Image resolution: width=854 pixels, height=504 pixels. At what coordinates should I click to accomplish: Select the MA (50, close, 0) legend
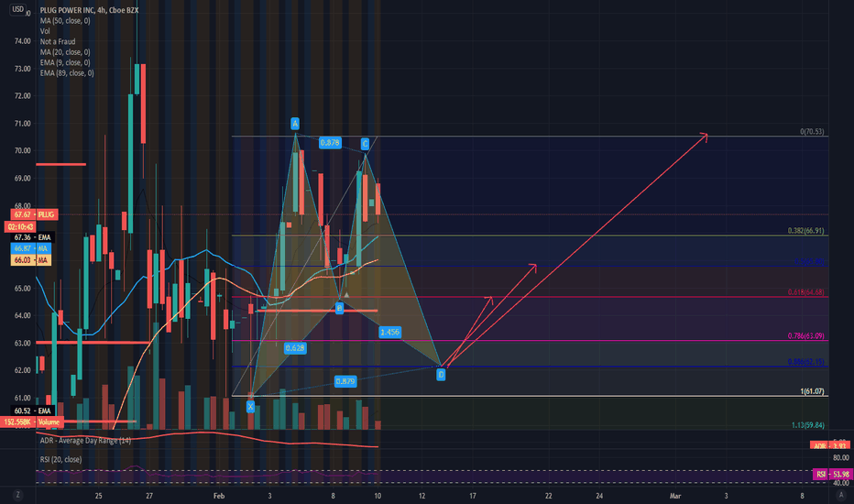click(x=65, y=21)
